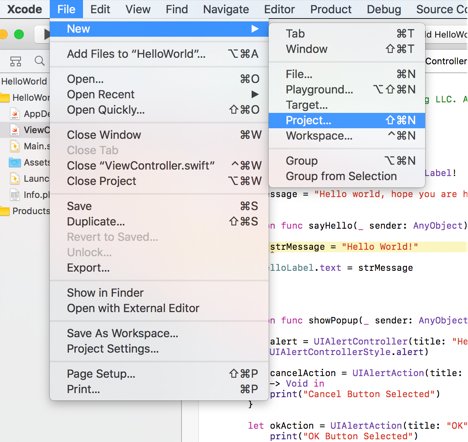Select Close Window menu item

pyautogui.click(x=159, y=135)
